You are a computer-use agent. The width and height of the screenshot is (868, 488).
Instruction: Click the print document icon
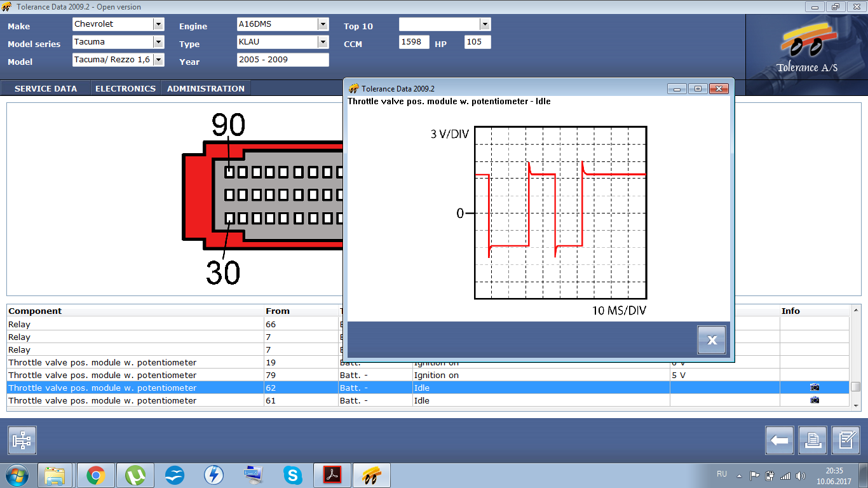coord(812,440)
